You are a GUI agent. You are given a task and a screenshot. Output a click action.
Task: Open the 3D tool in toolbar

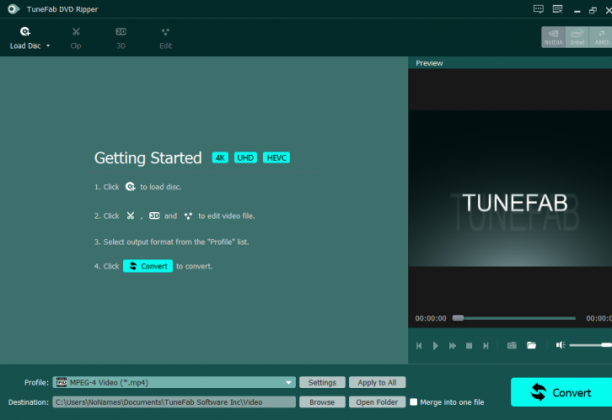coord(121,38)
